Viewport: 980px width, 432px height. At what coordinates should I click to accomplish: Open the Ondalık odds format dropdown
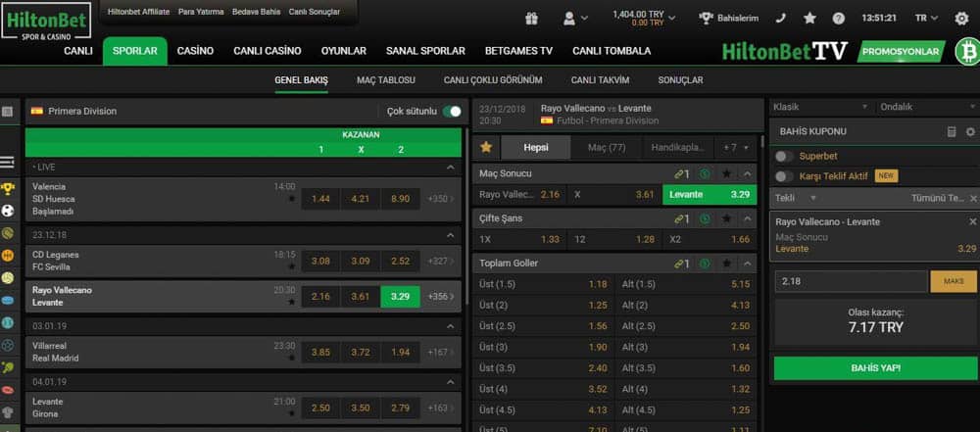coord(927,107)
